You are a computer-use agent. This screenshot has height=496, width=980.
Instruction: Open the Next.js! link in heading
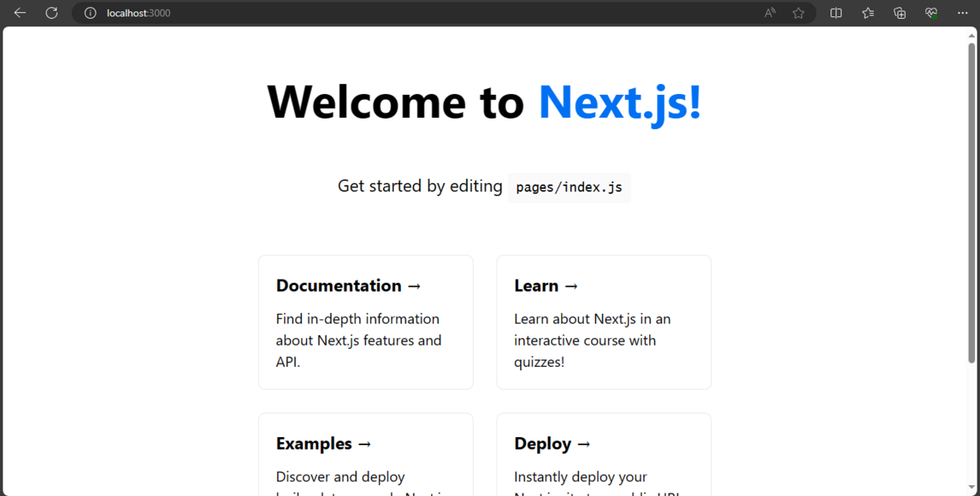tap(620, 103)
